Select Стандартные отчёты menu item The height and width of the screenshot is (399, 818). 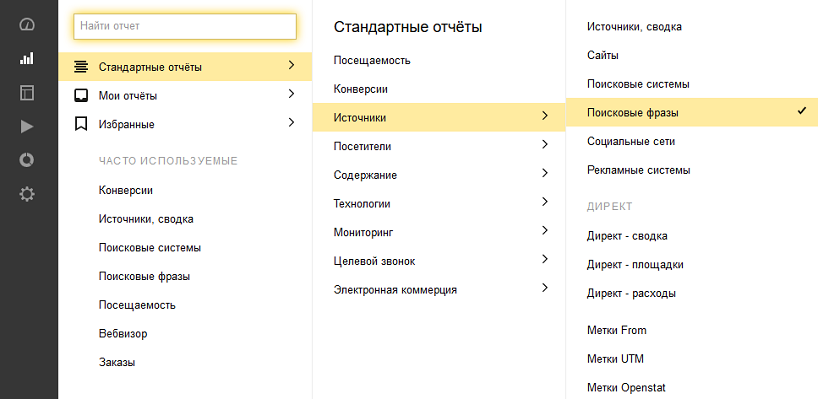(x=185, y=67)
